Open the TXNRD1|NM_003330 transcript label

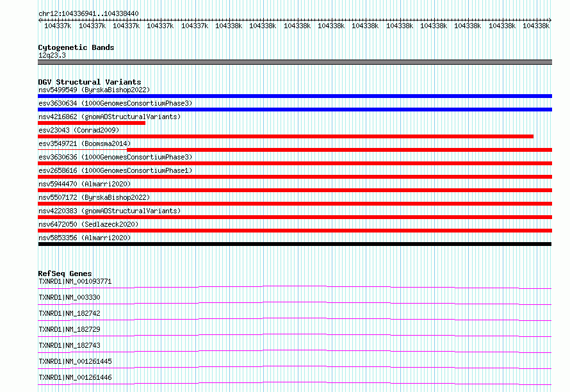(69, 297)
